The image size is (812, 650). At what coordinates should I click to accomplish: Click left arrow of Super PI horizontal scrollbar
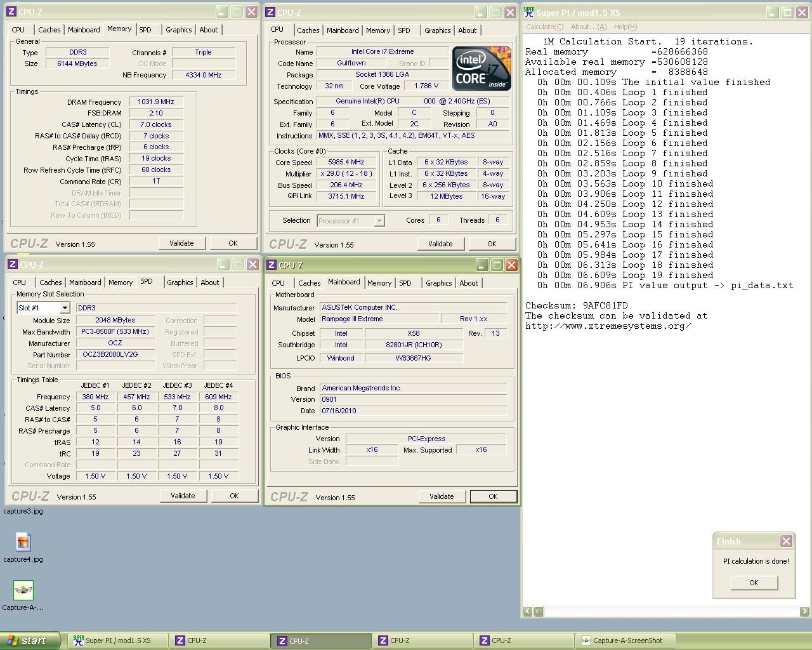coord(528,611)
